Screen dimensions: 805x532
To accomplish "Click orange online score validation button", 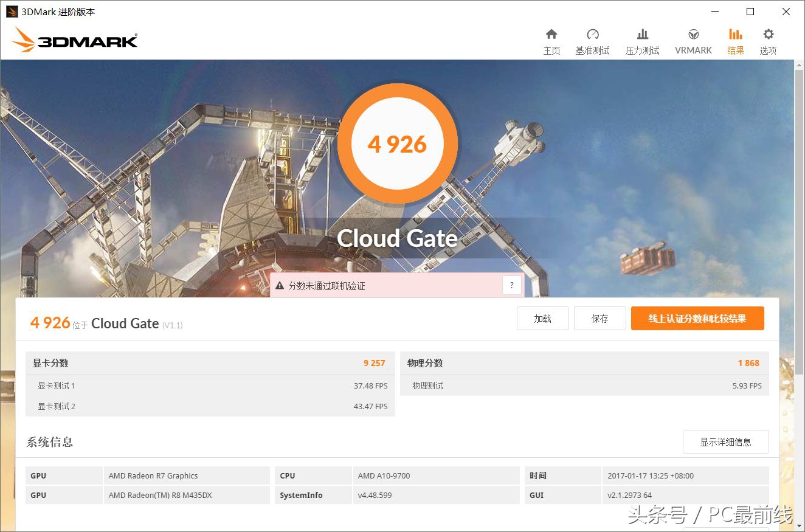I will pyautogui.click(x=697, y=319).
